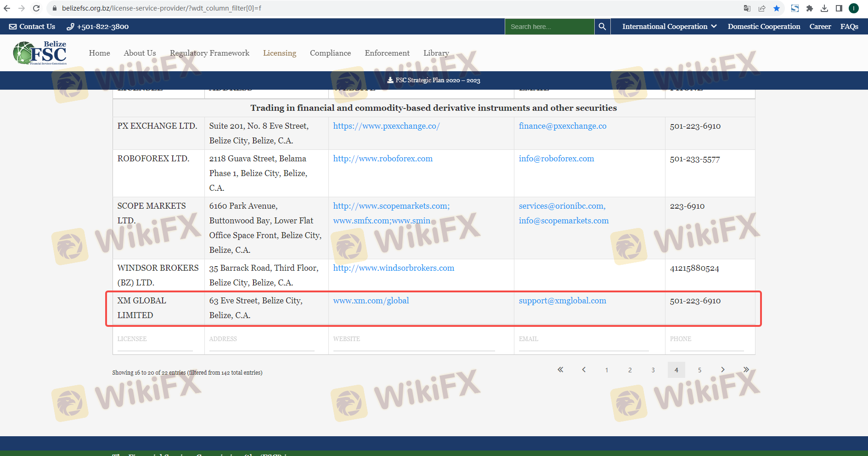Click the info@roboforex.com email link
Screen dimensions: 868x456
(x=556, y=159)
